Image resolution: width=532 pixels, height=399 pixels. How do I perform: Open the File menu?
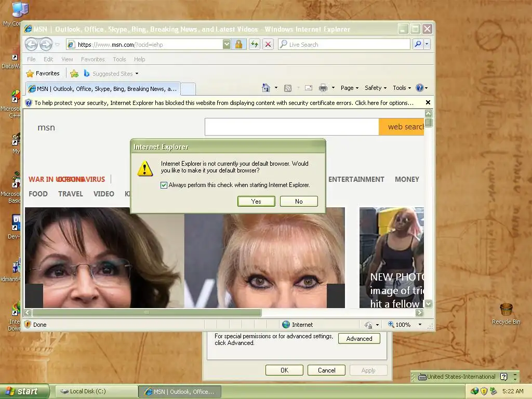pos(31,59)
